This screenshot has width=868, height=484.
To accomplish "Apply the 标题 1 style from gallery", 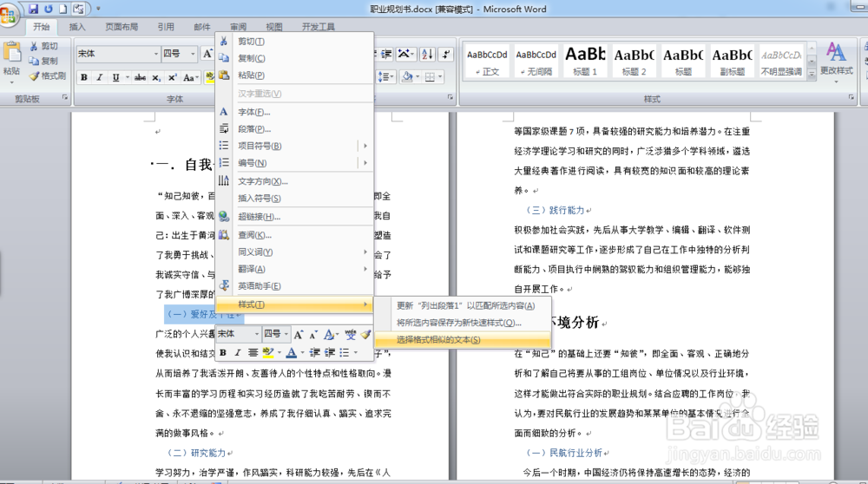I will pyautogui.click(x=584, y=61).
